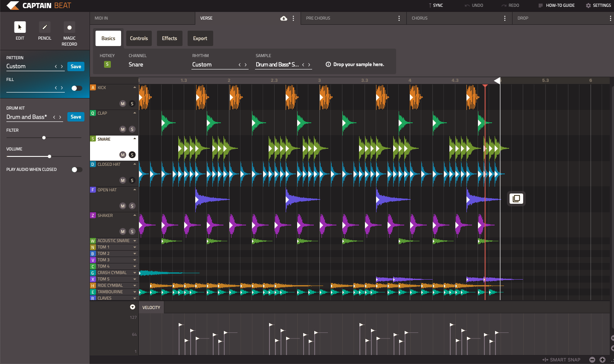Collapse the Clap track row

[135, 113]
